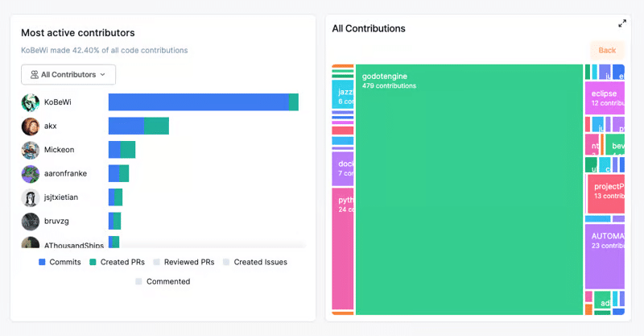This screenshot has width=644, height=336.
Task: Toggle the Commented legend series
Action: click(x=163, y=281)
